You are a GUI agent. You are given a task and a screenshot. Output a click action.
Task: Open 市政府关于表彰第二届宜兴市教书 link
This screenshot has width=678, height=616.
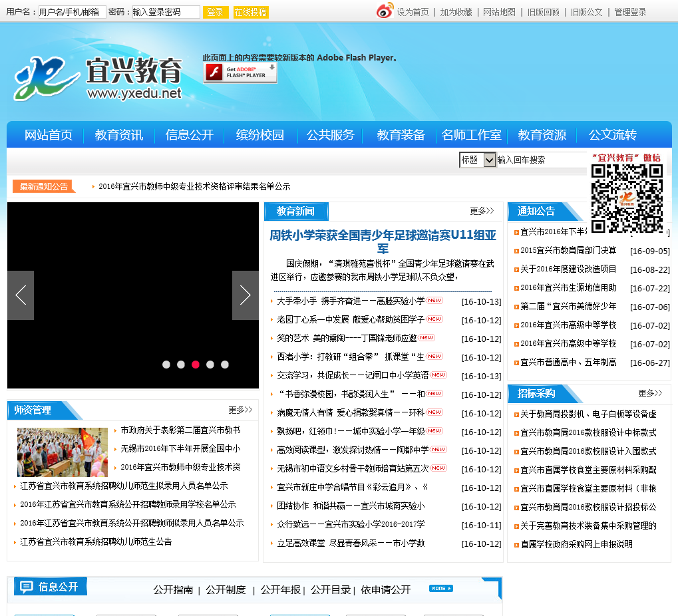(180, 430)
